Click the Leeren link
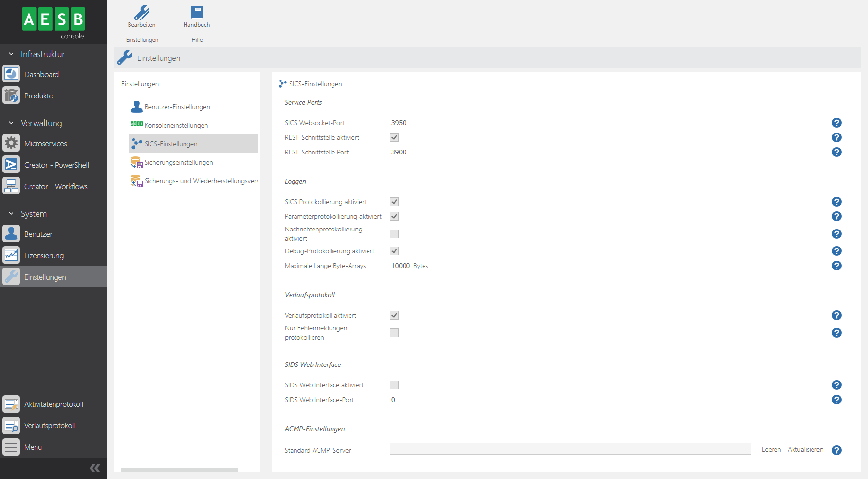Screen dimensions: 868x479 click(771, 450)
